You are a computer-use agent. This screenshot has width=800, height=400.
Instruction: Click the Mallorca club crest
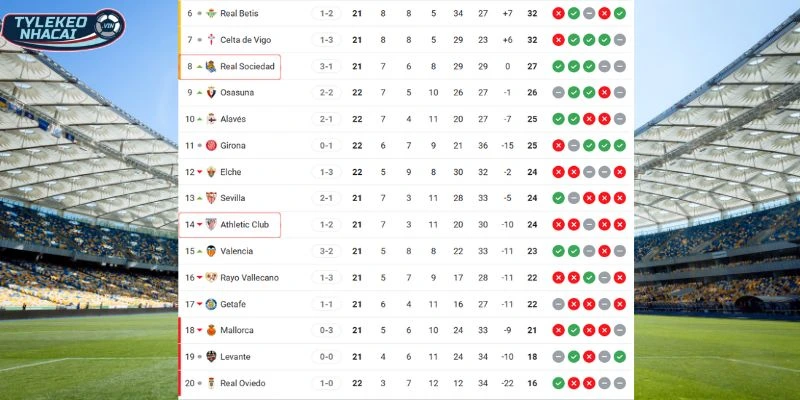coord(211,330)
